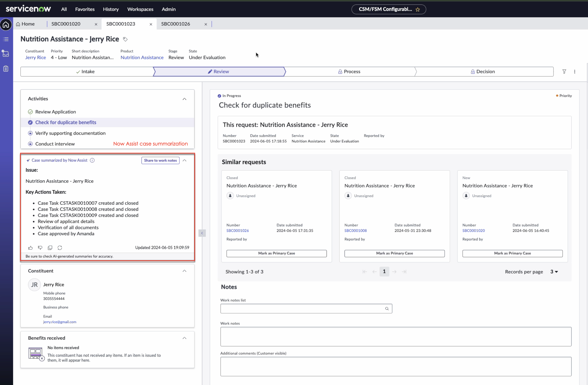Collapse the left panel with the arrow handle
The width and height of the screenshot is (588, 385).
coord(202,233)
